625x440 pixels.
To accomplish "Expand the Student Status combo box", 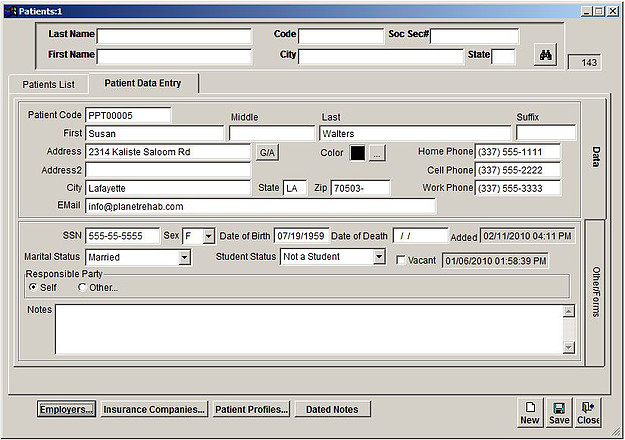I will coord(378,258).
